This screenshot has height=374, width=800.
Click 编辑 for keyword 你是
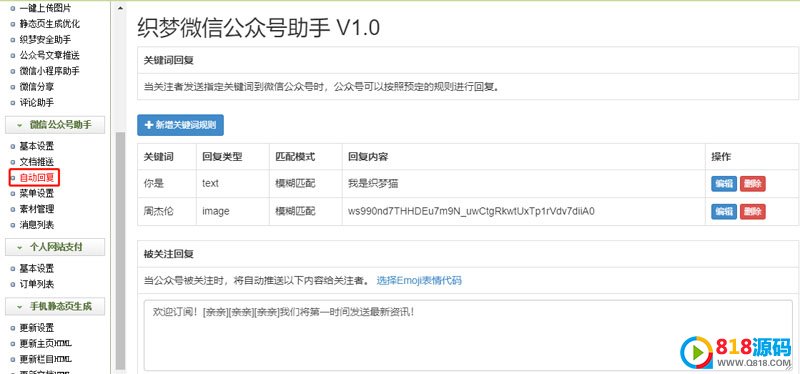coord(724,184)
